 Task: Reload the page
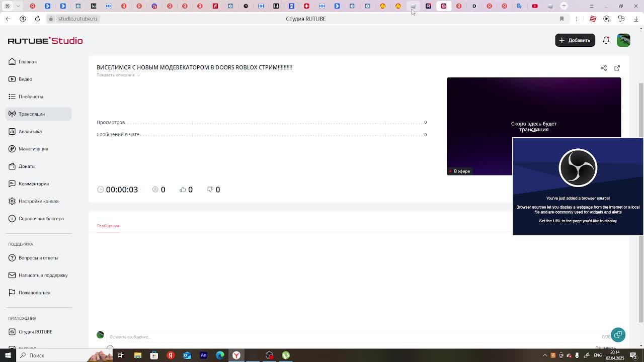coord(37,19)
